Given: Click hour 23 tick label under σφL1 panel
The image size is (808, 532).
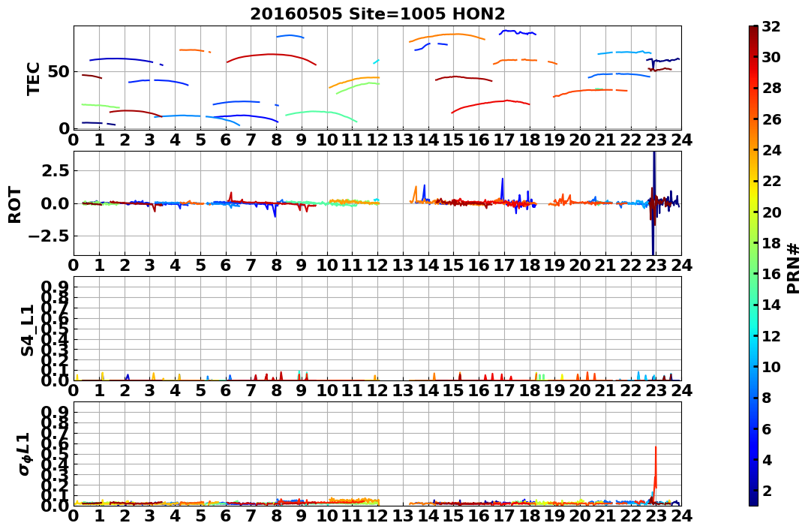Looking at the screenshot, I should tap(656, 516).
